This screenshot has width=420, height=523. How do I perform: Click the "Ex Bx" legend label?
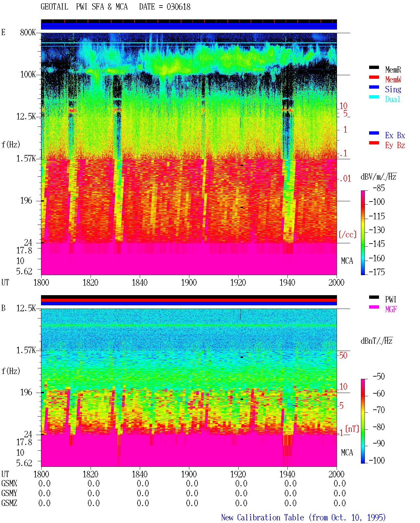coord(395,135)
